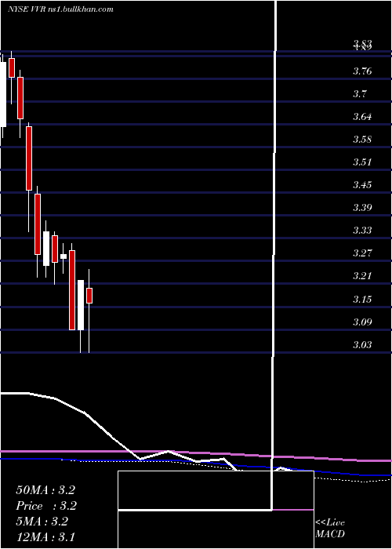Select the small white candlestick near 3.27

pos(64,256)
